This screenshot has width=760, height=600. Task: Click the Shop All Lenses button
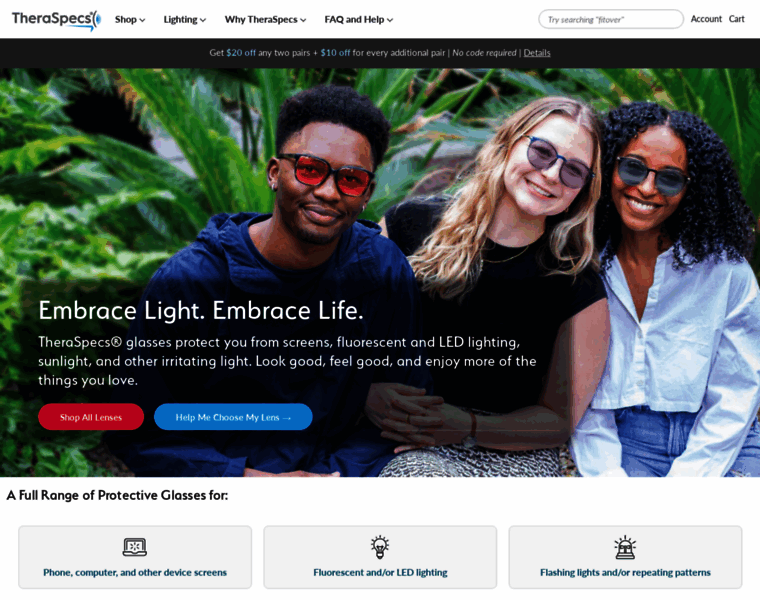coord(91,417)
